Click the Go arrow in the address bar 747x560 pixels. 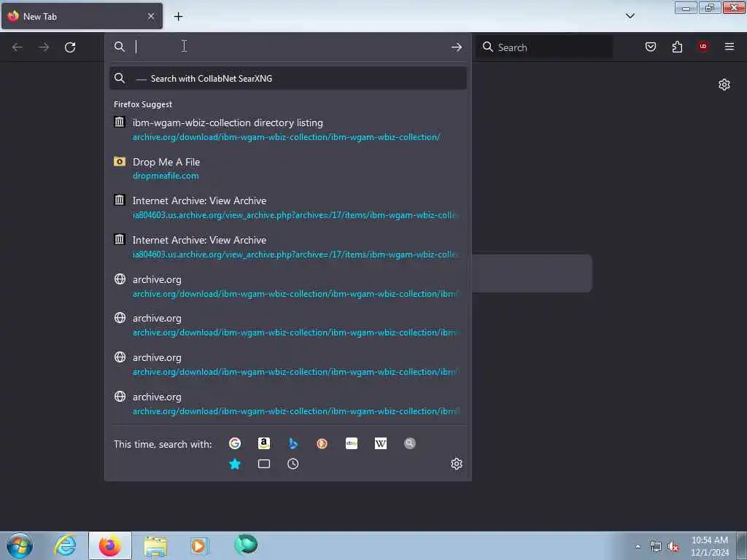pyautogui.click(x=457, y=47)
